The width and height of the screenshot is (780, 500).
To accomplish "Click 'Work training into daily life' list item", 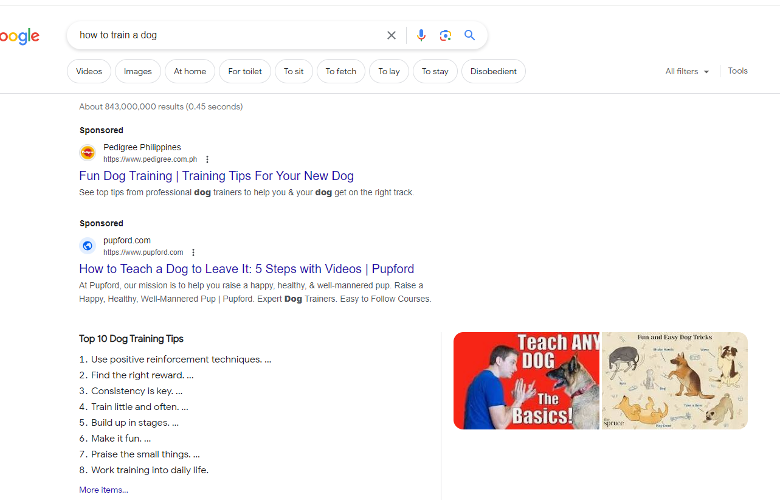I will pos(150,470).
